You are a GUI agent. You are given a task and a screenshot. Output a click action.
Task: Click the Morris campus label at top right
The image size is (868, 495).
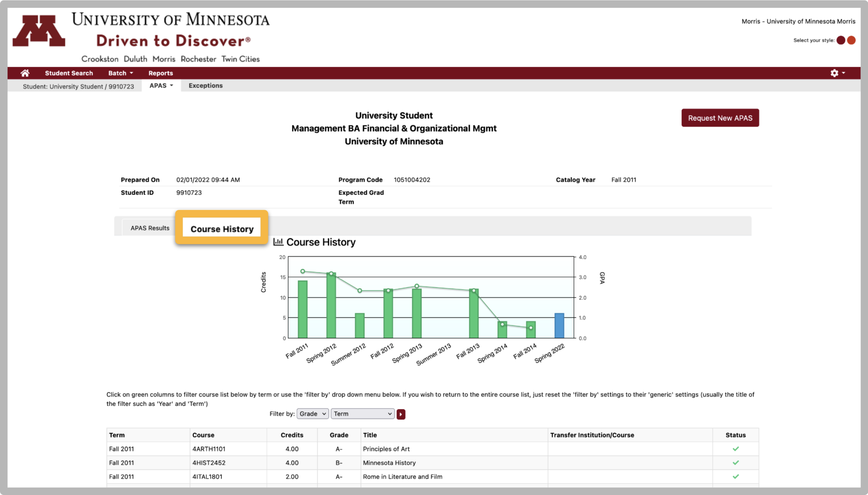[x=798, y=21]
